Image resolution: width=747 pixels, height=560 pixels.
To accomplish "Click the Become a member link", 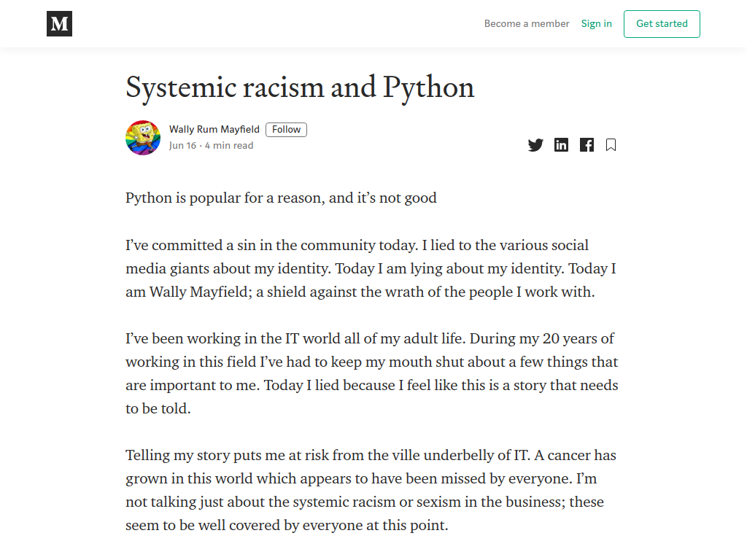I will (x=527, y=24).
